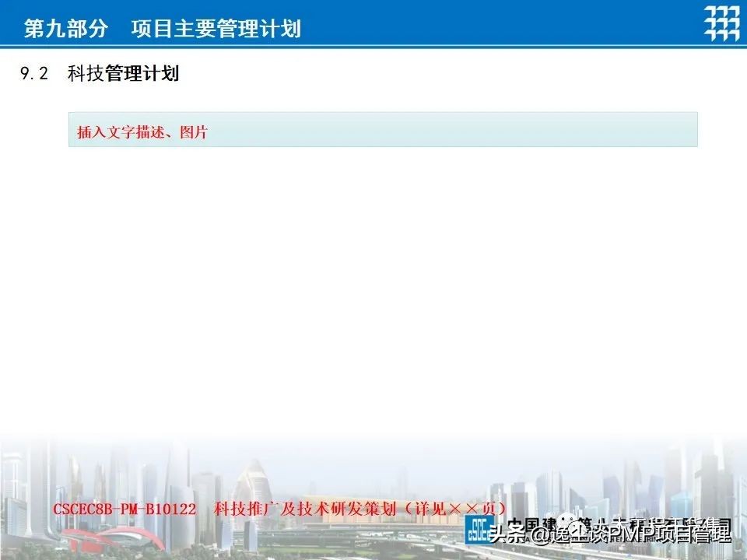This screenshot has width=747, height=560.
Task: Select the light blue placeholder content box
Action: (385, 132)
